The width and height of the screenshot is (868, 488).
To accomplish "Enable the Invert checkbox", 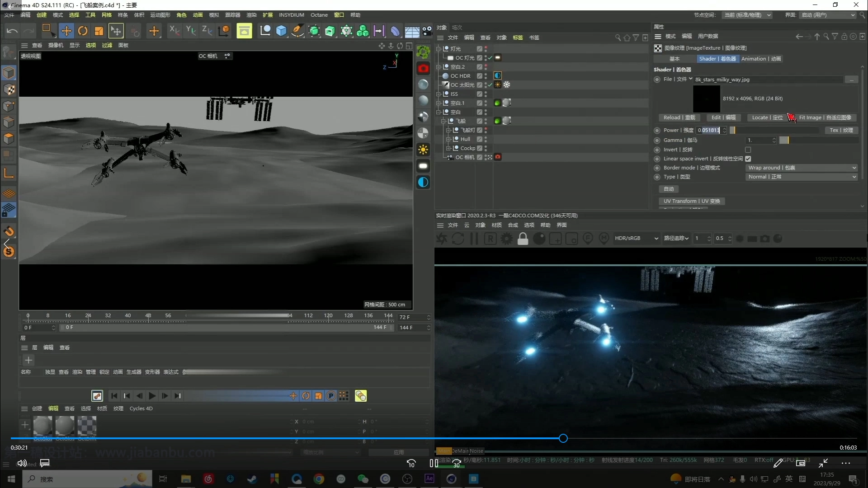I will (748, 150).
